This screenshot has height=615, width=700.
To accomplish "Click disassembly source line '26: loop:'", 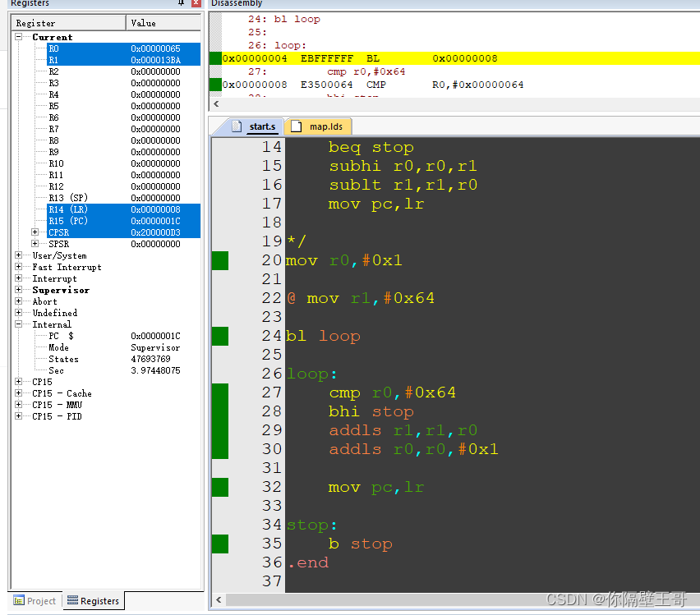I will coord(277,45).
